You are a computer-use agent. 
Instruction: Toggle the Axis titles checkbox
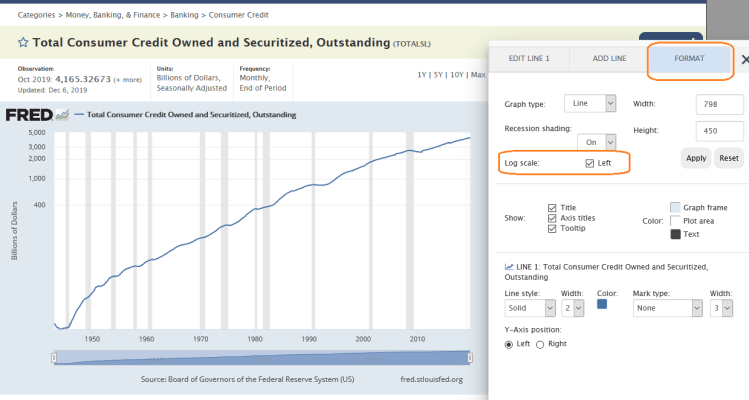[x=552, y=218]
